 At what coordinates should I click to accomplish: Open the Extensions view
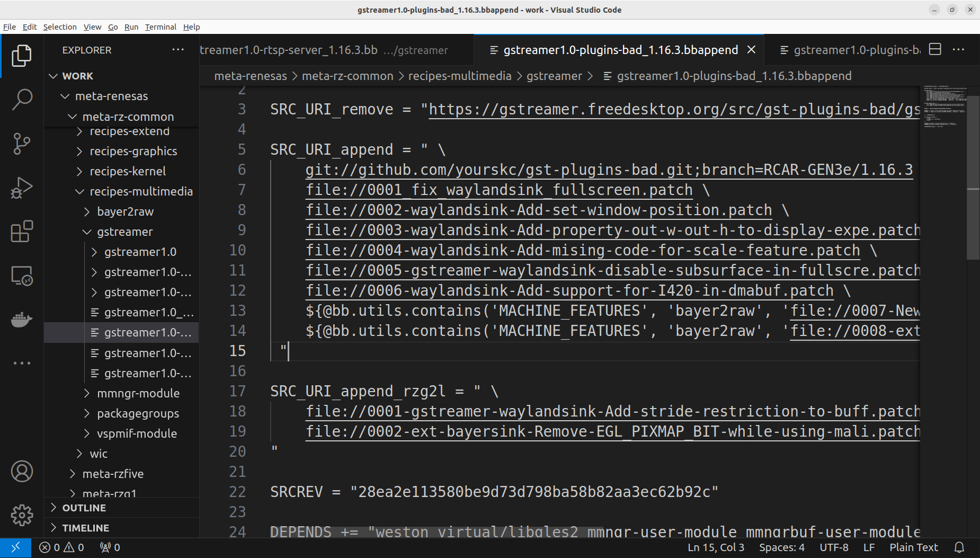(22, 232)
